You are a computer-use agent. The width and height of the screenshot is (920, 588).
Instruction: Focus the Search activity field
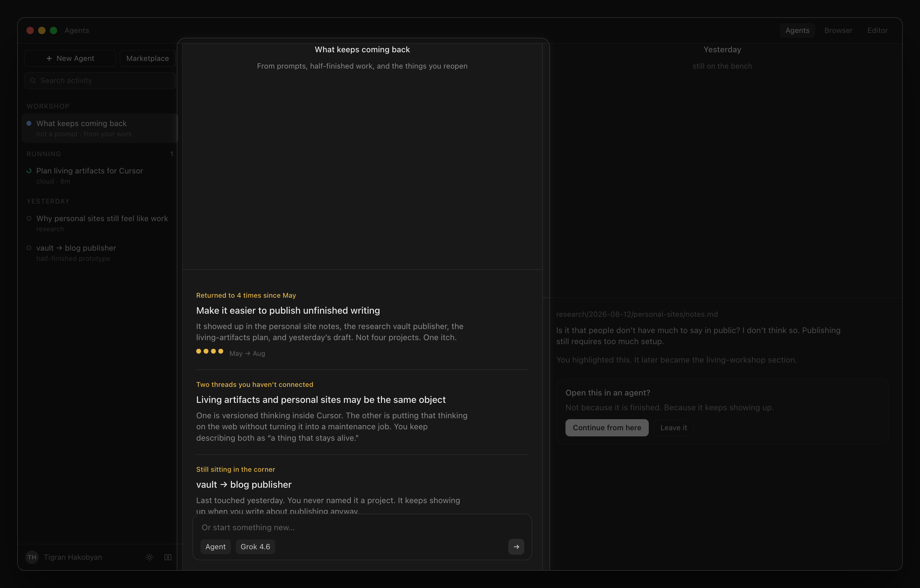(100, 81)
